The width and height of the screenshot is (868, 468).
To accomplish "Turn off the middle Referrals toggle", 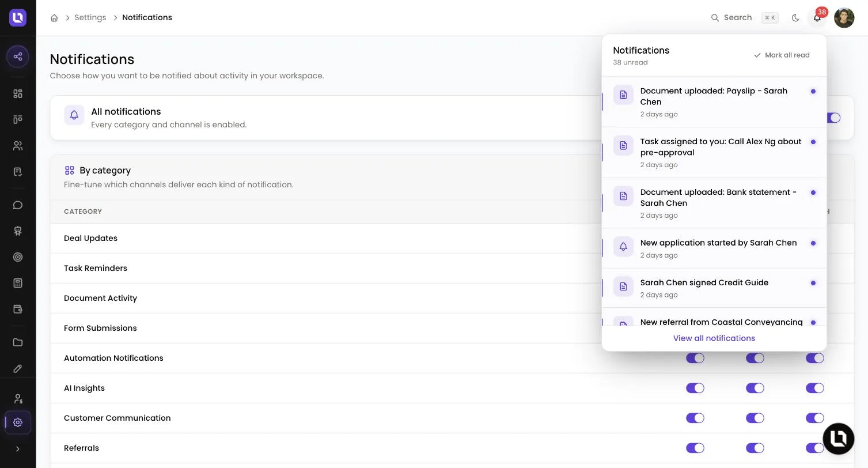I will point(755,448).
